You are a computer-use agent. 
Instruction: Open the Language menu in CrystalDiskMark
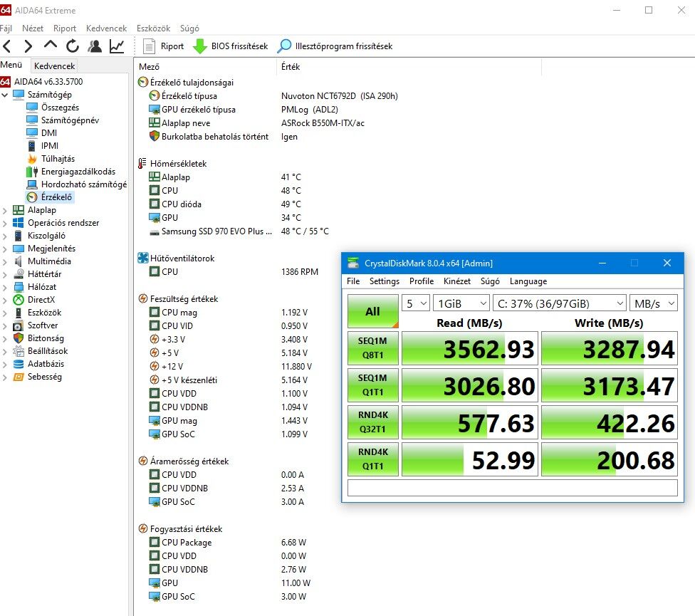pyautogui.click(x=528, y=281)
